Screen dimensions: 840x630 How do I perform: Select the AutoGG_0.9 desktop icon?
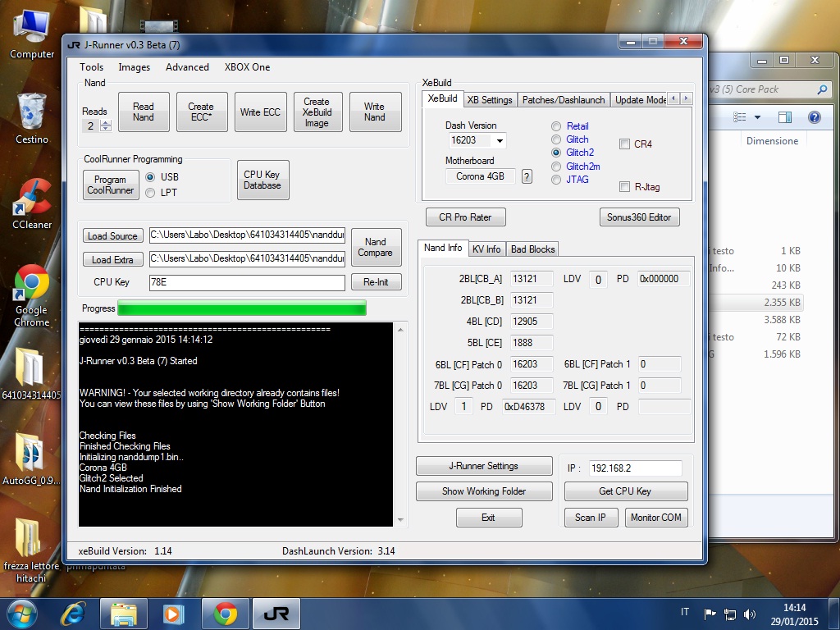point(31,459)
